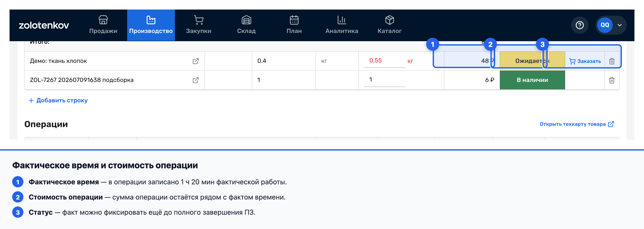This screenshot has height=229, width=644.
Task: Edit the 0.55 кг quantity field
Action: coord(384,61)
